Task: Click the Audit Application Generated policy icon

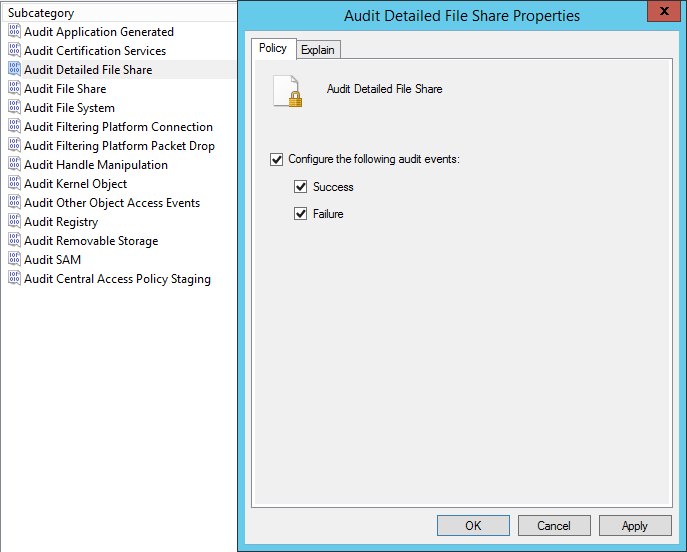Action: tap(14, 31)
